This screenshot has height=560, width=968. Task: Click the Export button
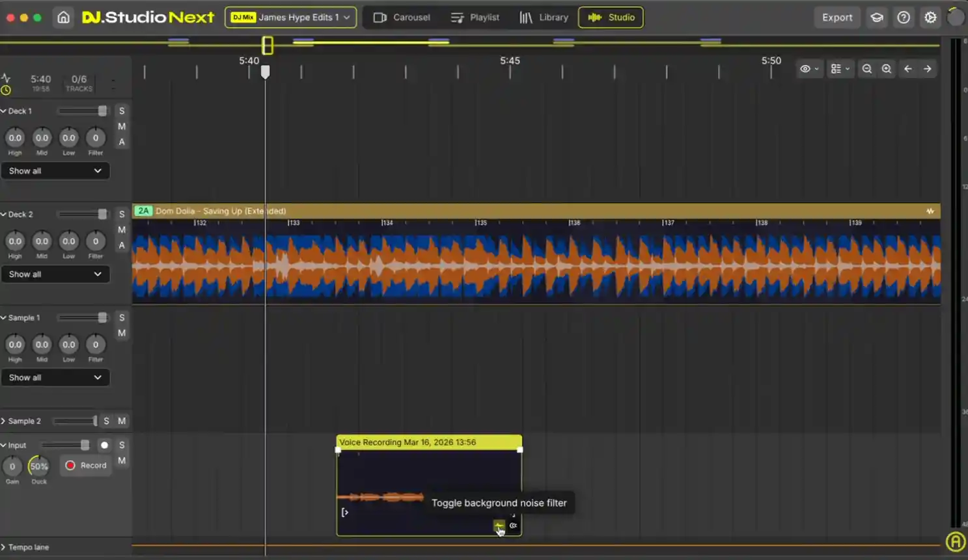point(837,18)
